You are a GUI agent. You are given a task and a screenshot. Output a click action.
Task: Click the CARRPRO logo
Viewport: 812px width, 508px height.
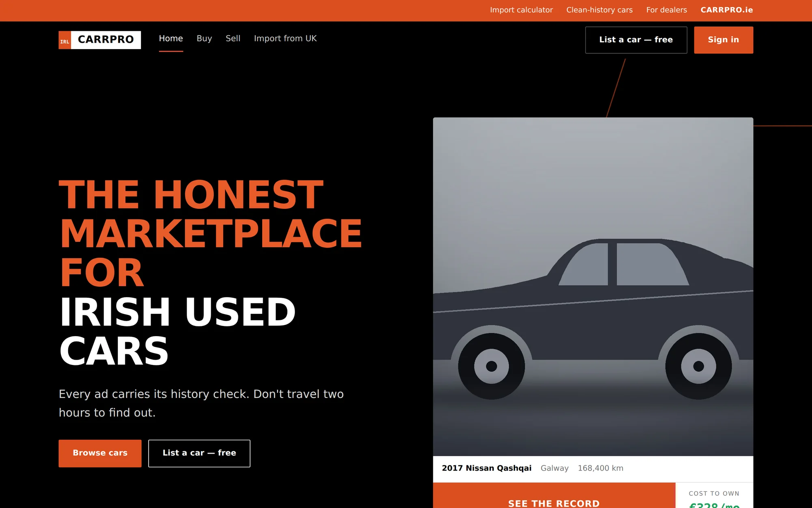pos(100,40)
